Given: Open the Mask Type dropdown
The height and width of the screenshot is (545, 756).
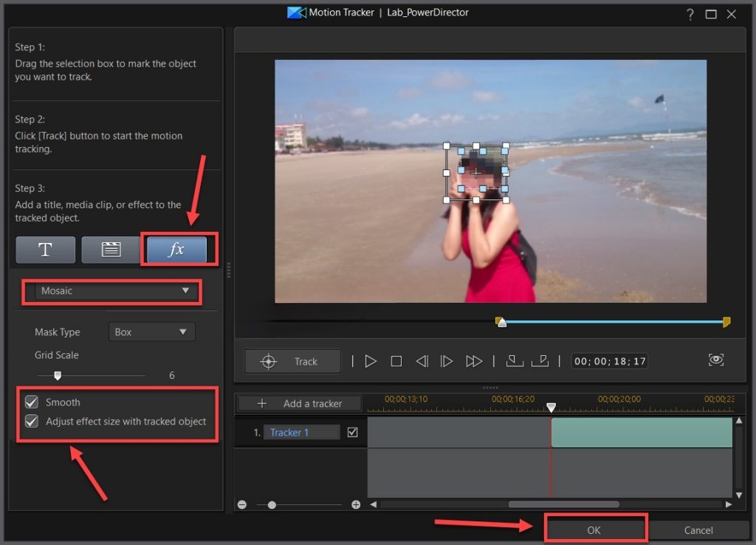Looking at the screenshot, I should 151,332.
